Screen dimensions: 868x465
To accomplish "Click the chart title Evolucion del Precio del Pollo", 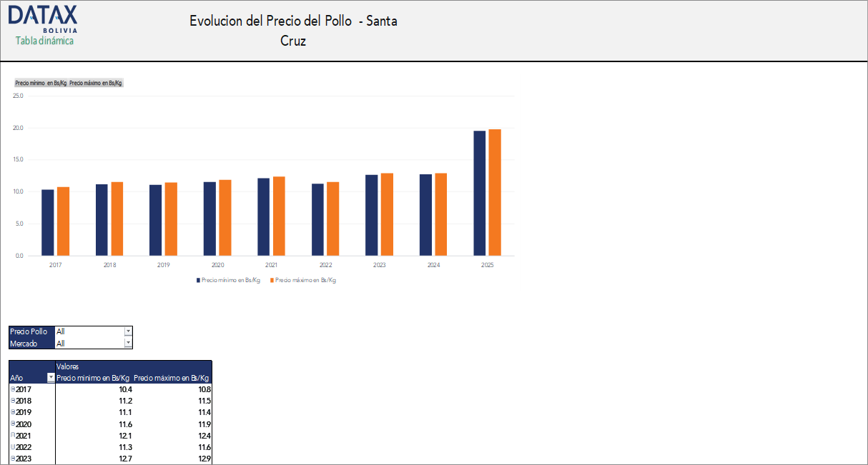I will [x=293, y=29].
